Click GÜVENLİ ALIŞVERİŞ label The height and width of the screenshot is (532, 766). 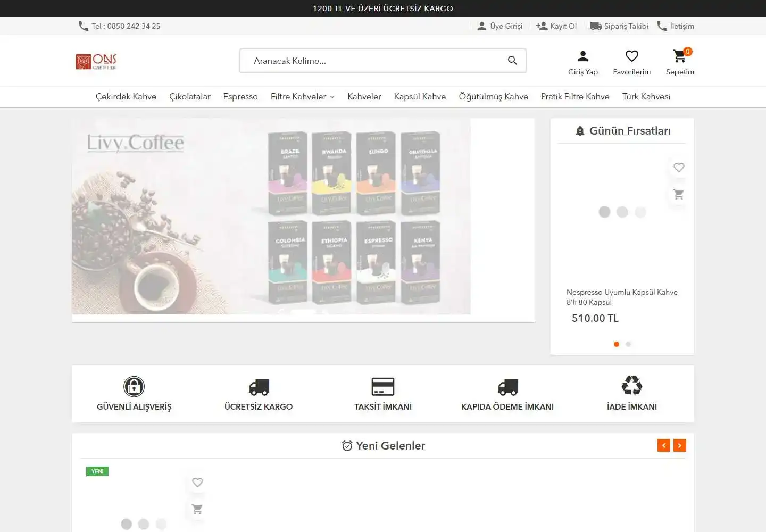pyautogui.click(x=134, y=406)
